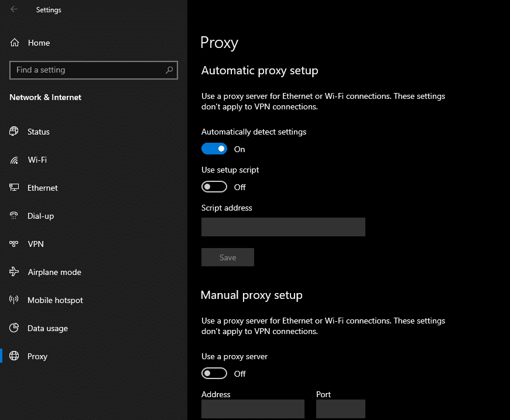The height and width of the screenshot is (420, 510).
Task: Click inside the Script address field
Action: 283,227
